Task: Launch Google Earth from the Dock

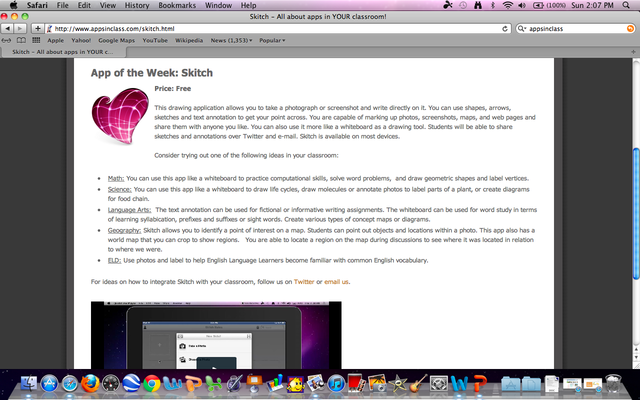Action: (x=131, y=384)
